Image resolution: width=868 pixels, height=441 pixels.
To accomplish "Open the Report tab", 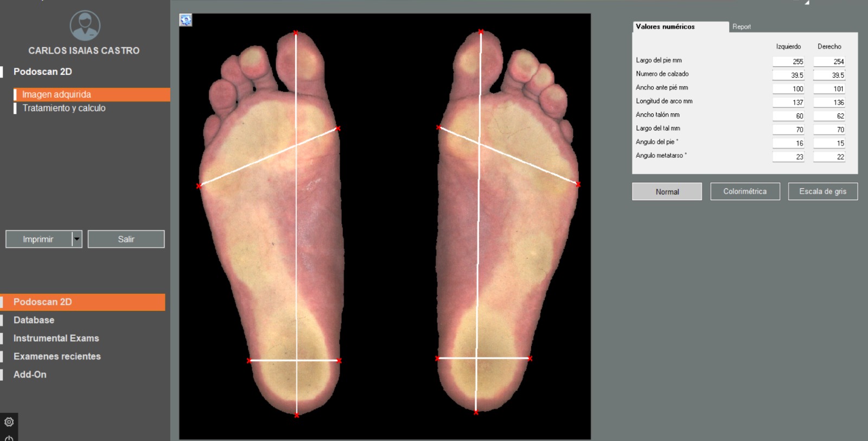I will tap(742, 27).
